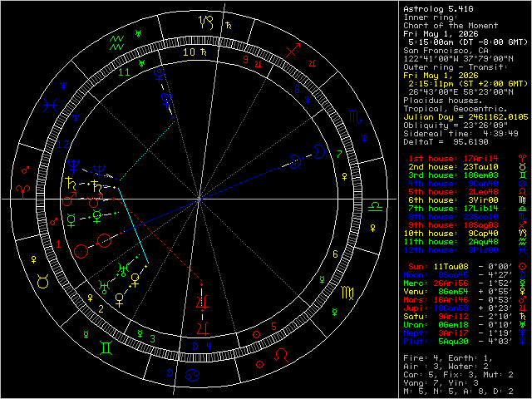Click the 'Fire: 4, Earth: 1,' summary line
Viewport: 532px width, 399px height.
point(448,358)
